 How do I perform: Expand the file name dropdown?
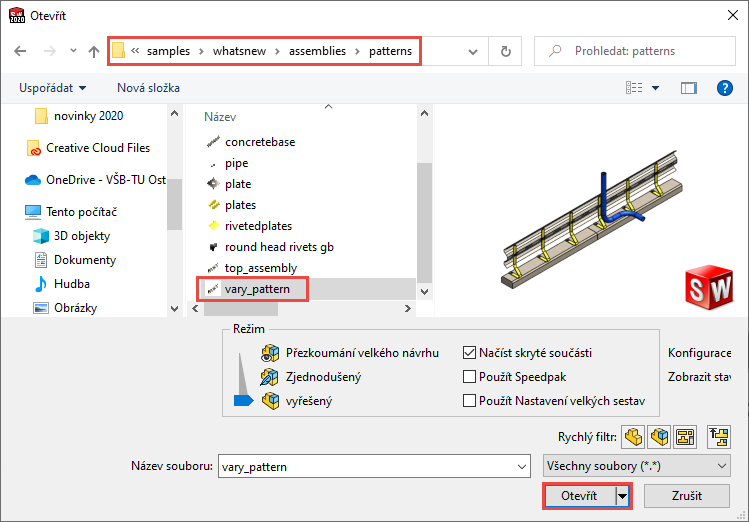pos(522,467)
